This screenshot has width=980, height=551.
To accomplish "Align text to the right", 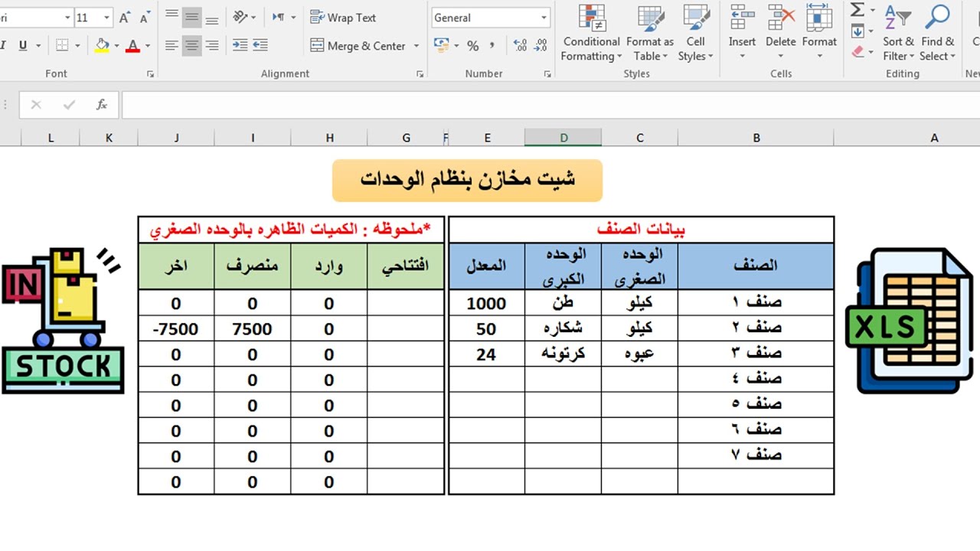I will click(x=212, y=46).
